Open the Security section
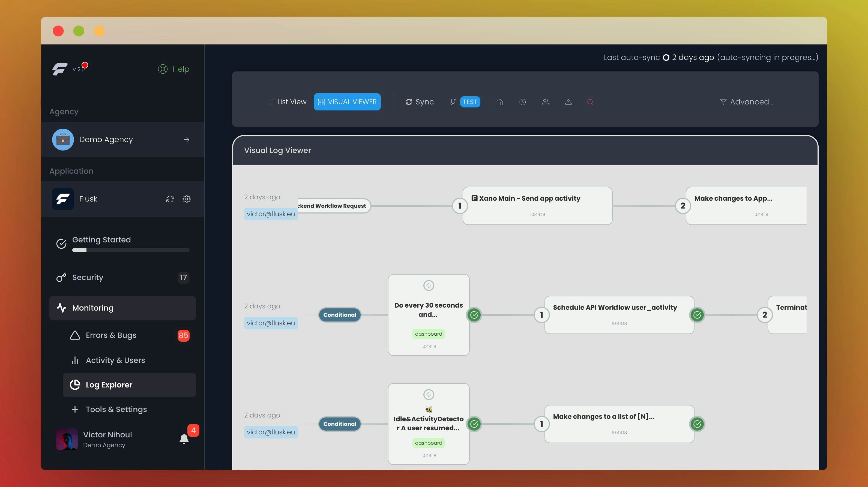 (x=123, y=278)
